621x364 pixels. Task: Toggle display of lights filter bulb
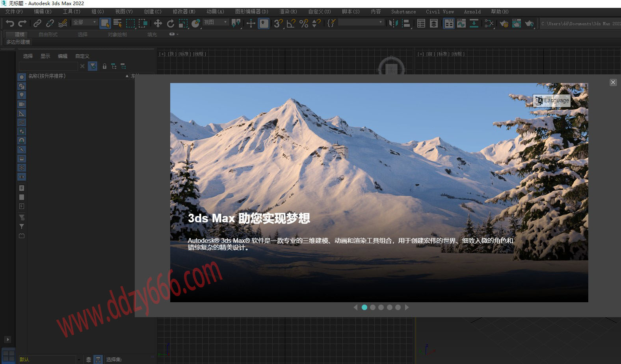[x=22, y=95]
